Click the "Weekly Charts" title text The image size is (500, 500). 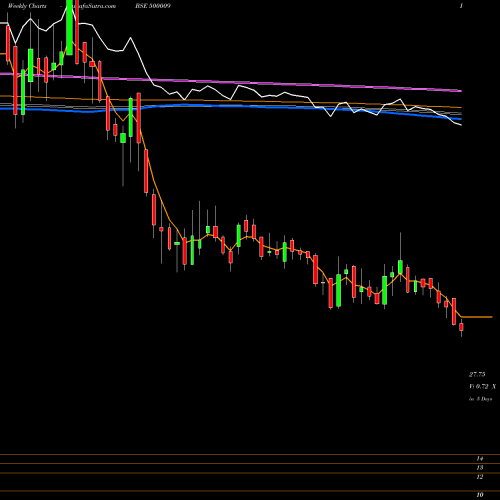tap(27, 6)
